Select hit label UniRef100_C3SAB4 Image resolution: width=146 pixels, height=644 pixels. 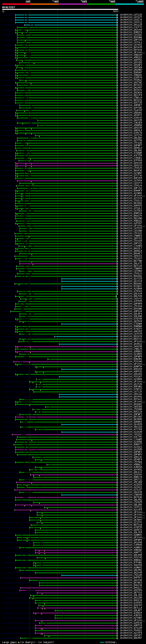pos(131,324)
